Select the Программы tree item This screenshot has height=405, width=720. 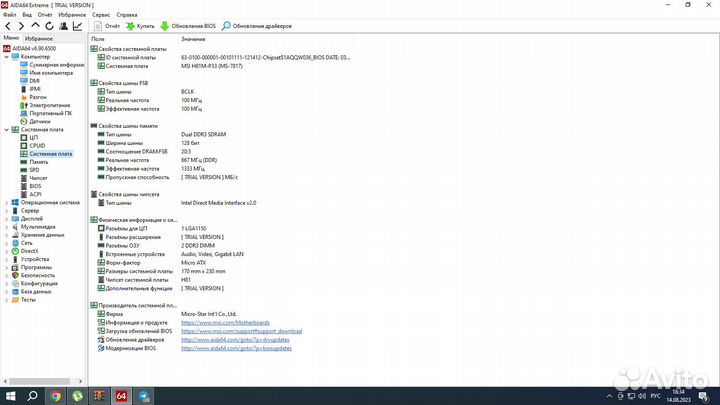32,267
